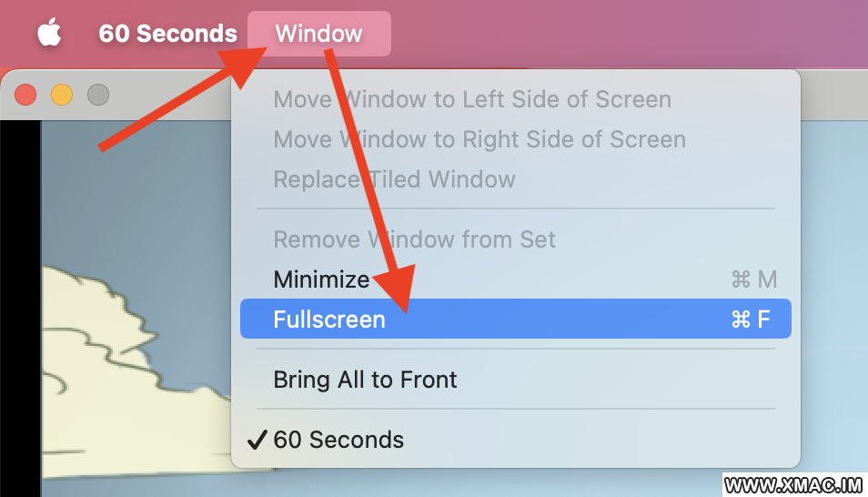Click the www.xmac.im watermark
This screenshot has width=868, height=497.
(x=793, y=485)
